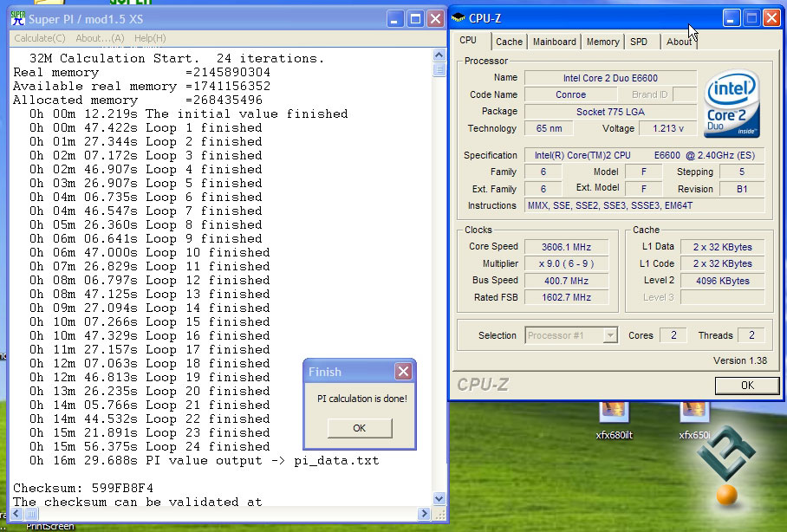Click the PI value output -> pi_data.txt line

(204, 460)
